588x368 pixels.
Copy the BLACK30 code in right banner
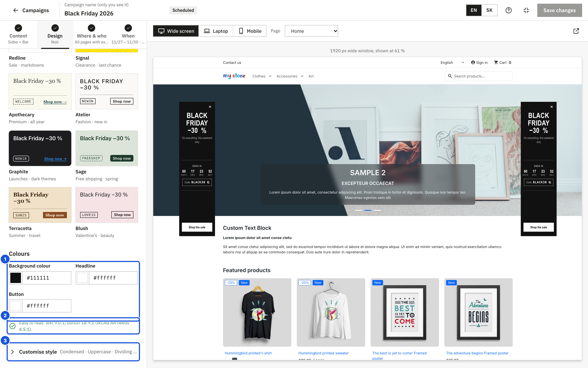click(550, 182)
